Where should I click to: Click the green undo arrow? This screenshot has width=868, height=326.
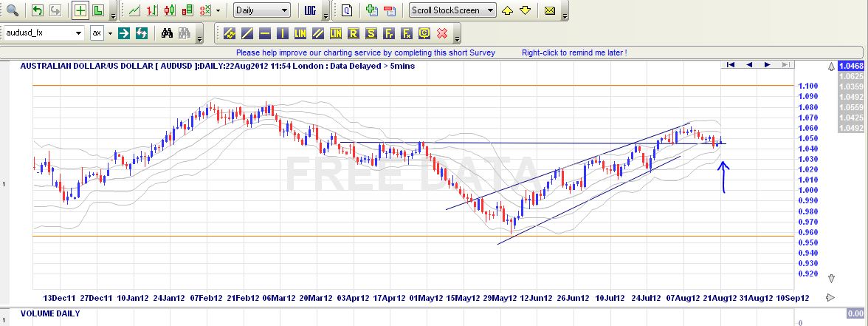(38, 10)
